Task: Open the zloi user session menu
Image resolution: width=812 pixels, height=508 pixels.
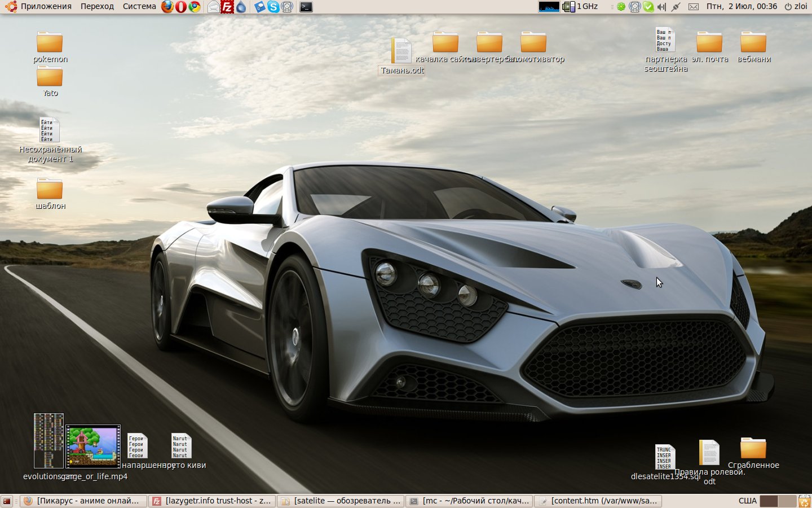Action: point(796,7)
